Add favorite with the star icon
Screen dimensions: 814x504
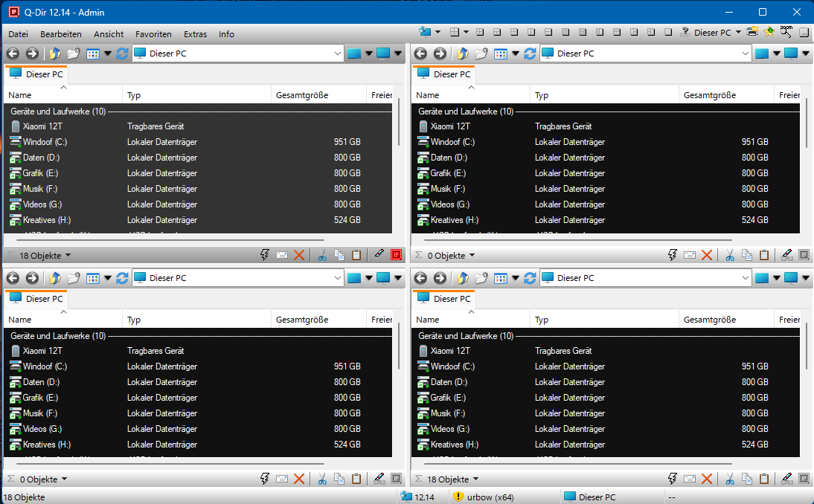pos(769,32)
